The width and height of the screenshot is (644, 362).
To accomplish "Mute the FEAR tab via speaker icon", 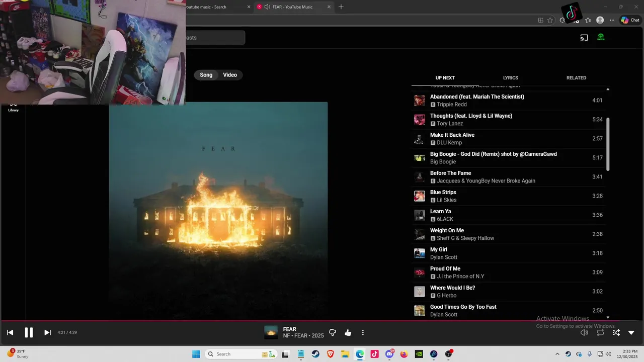I will point(267,7).
